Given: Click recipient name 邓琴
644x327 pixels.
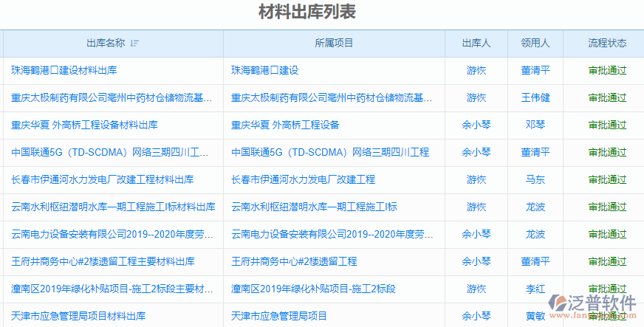Looking at the screenshot, I should [535, 125].
